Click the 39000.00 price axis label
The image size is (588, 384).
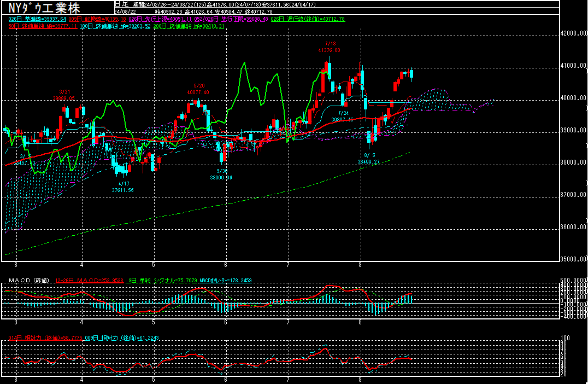point(573,130)
